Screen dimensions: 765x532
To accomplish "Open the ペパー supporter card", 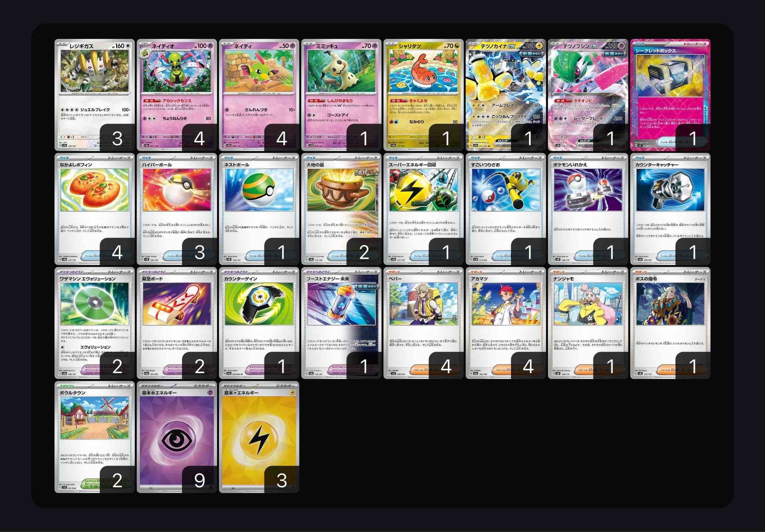I will (x=423, y=323).
